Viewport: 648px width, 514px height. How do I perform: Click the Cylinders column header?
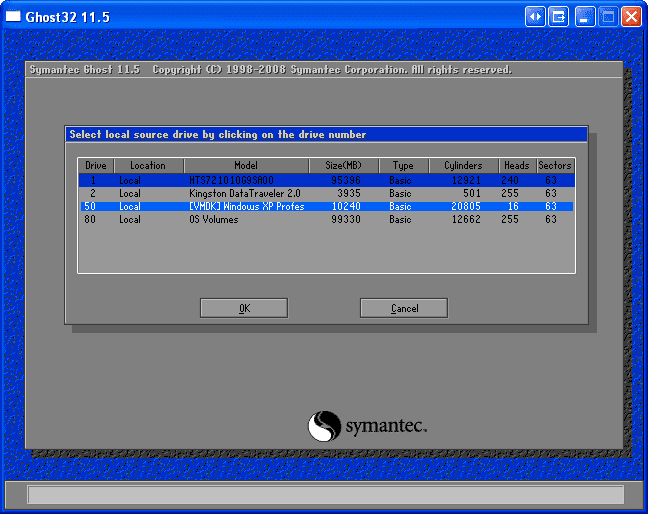coord(463,165)
